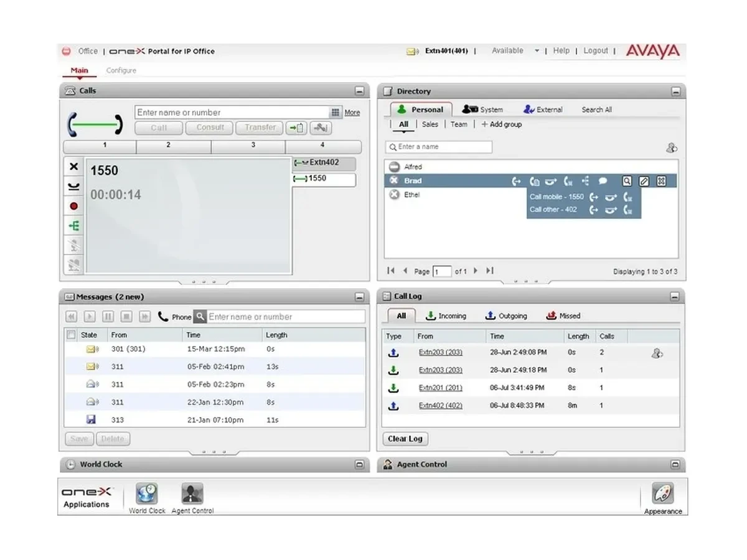Collapse the Directory panel
747x560 pixels.
coord(675,91)
